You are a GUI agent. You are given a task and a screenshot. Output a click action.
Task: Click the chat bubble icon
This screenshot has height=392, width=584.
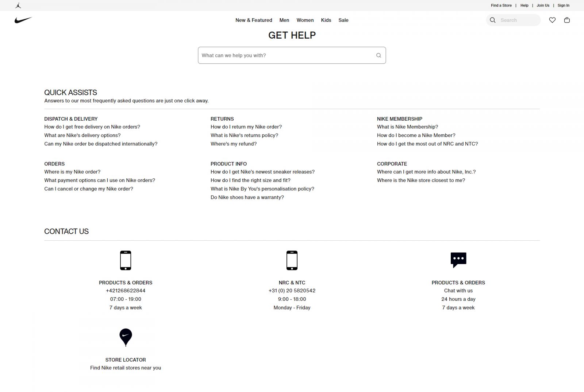(x=458, y=260)
